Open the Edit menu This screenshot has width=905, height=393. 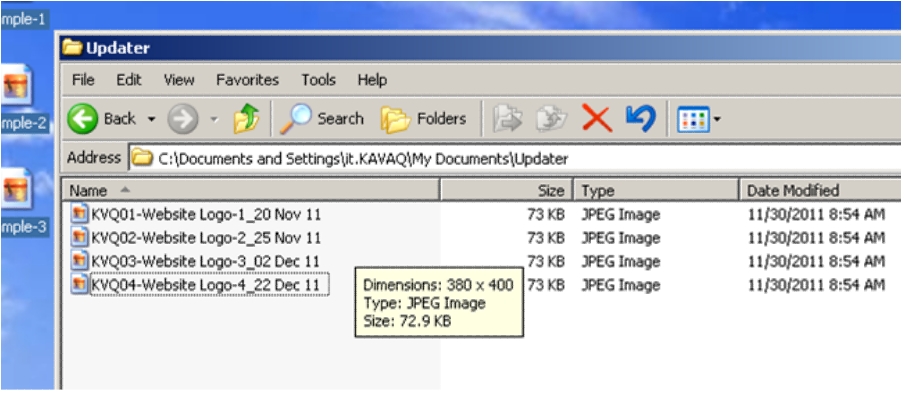click(x=129, y=80)
